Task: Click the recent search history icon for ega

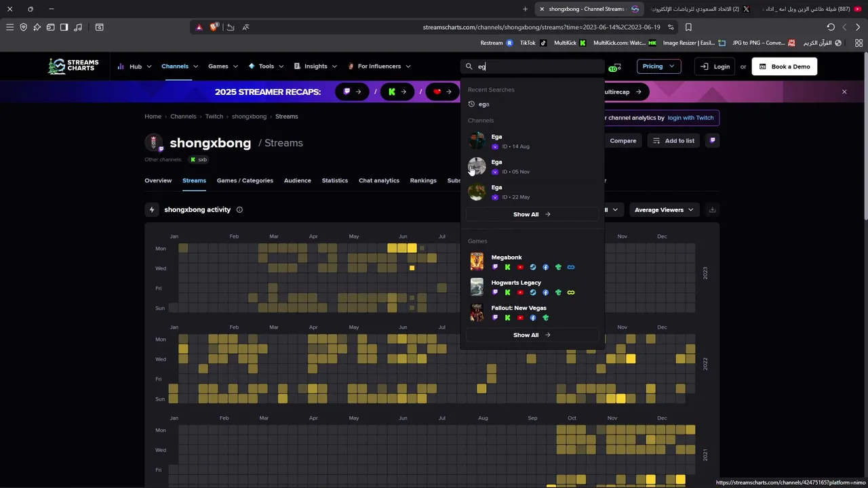Action: click(471, 104)
